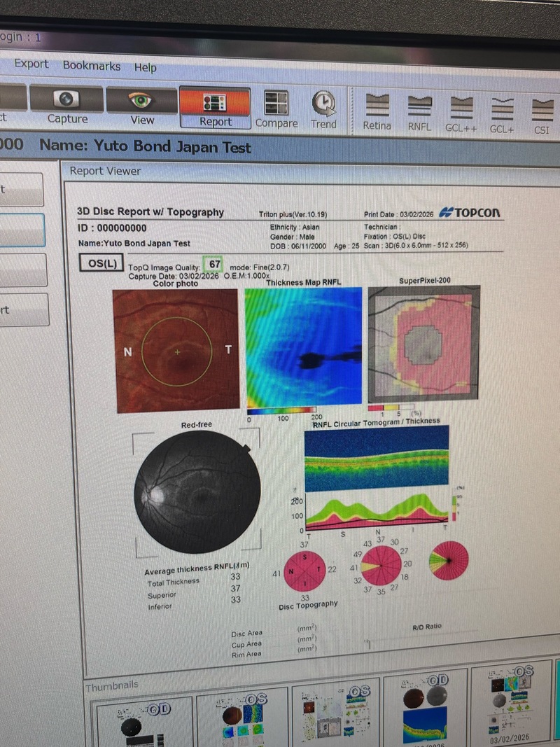
Task: Open the Help menu
Action: coord(146,68)
